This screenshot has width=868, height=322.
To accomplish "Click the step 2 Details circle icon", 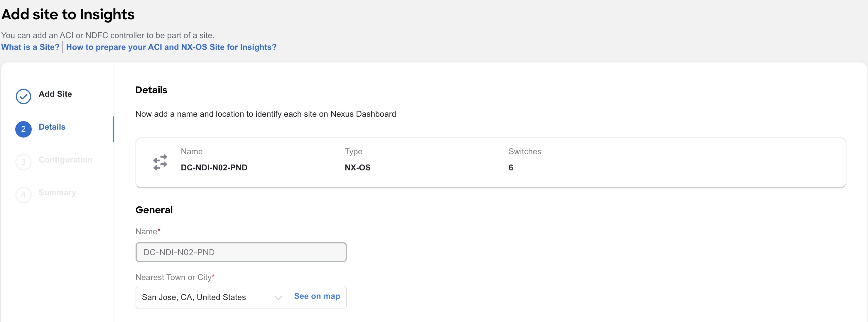I will click(x=23, y=129).
